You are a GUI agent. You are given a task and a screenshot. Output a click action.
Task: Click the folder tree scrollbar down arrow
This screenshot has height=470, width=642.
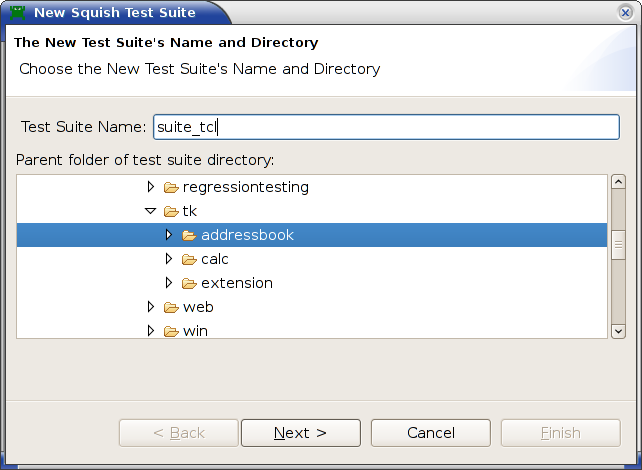pyautogui.click(x=618, y=331)
